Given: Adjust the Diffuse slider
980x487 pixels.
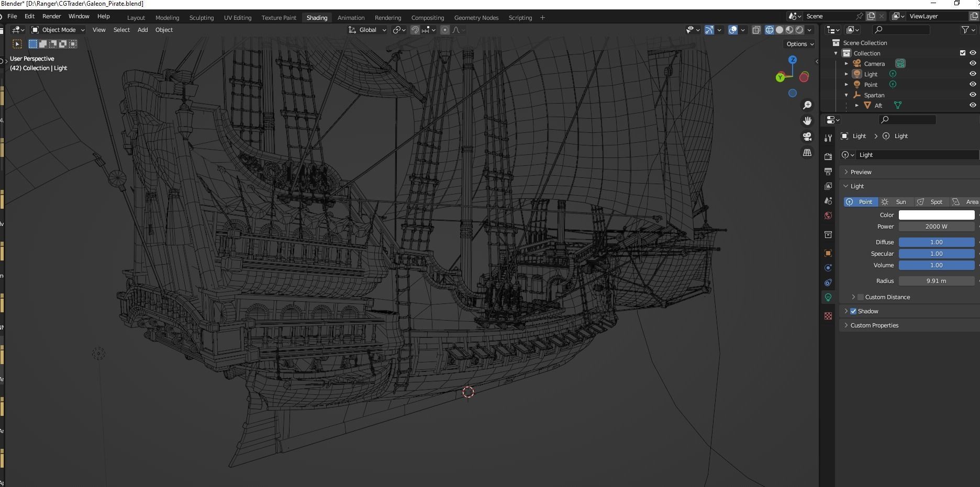Looking at the screenshot, I should pos(937,242).
